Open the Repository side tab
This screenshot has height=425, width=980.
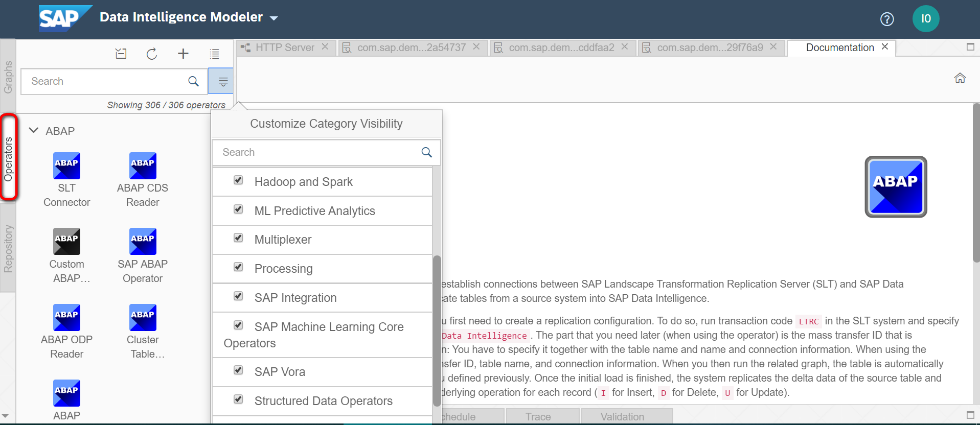(8, 249)
